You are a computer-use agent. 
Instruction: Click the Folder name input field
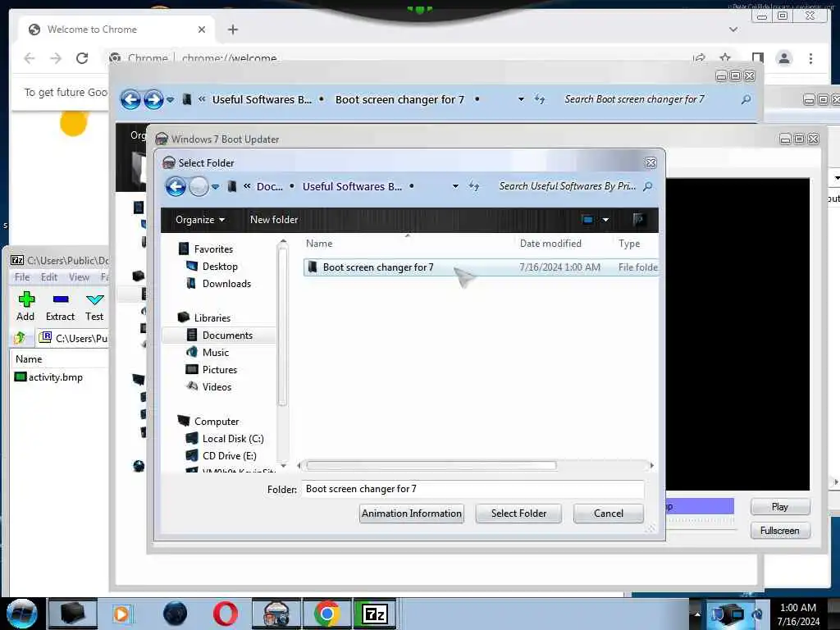[x=472, y=489]
